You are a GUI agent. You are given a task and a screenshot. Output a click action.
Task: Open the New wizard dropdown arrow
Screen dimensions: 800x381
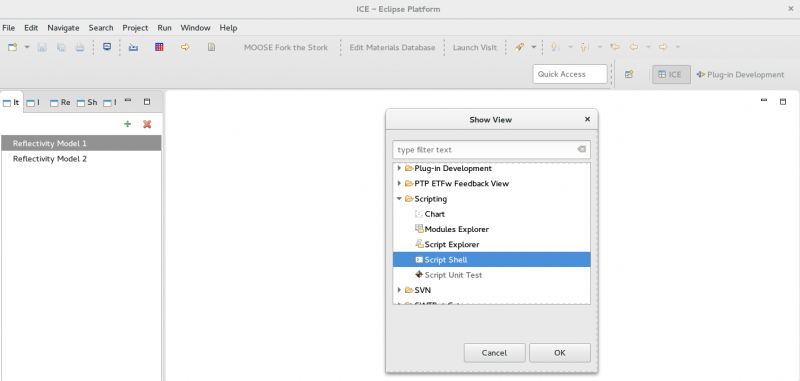coord(27,47)
